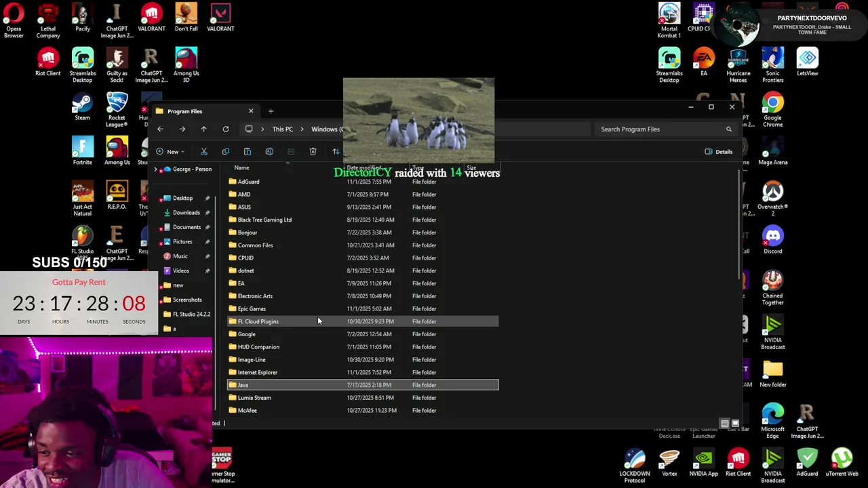The image size is (868, 488).
Task: Open new Explorer tab with plus button
Action: [x=271, y=111]
